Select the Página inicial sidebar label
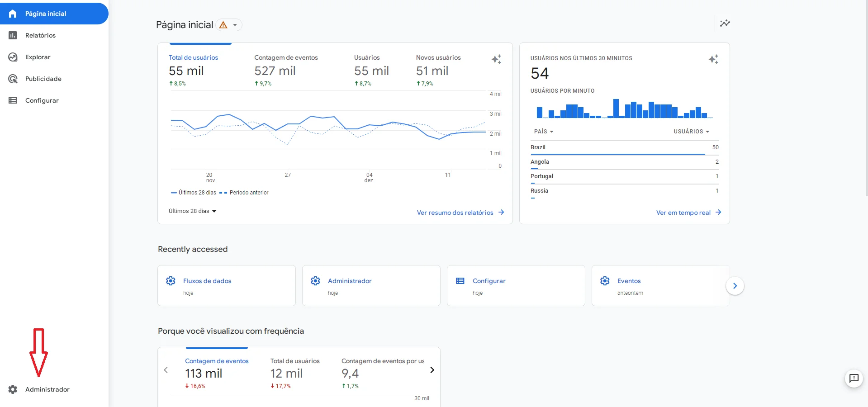Viewport: 868px width, 407px height. point(46,14)
